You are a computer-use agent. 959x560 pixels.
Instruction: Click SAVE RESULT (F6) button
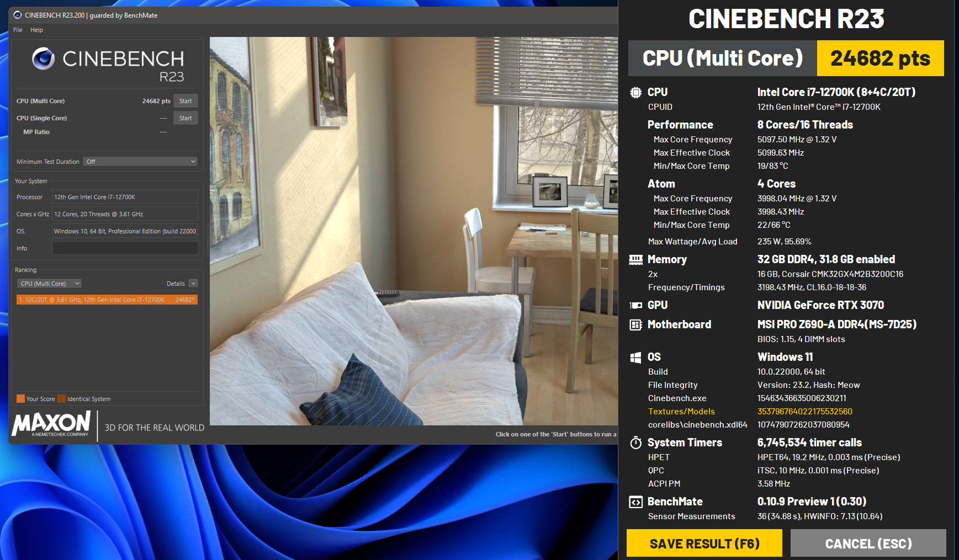pyautogui.click(x=704, y=543)
